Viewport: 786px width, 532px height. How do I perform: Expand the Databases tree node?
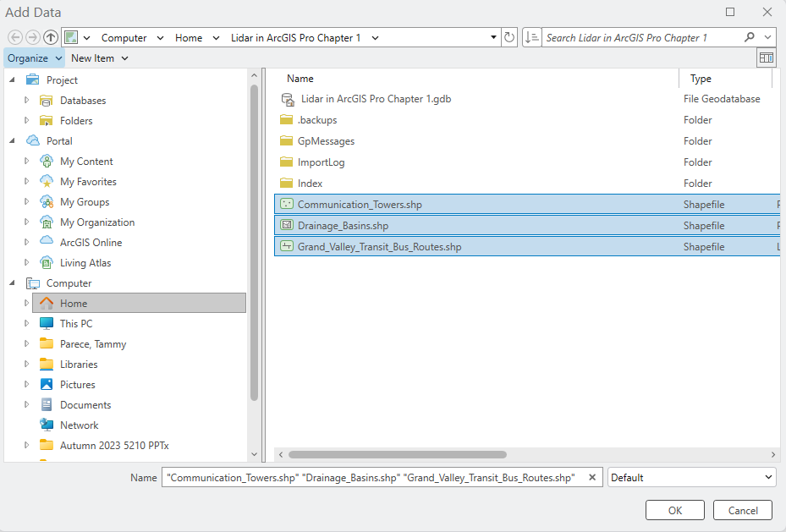click(25, 100)
